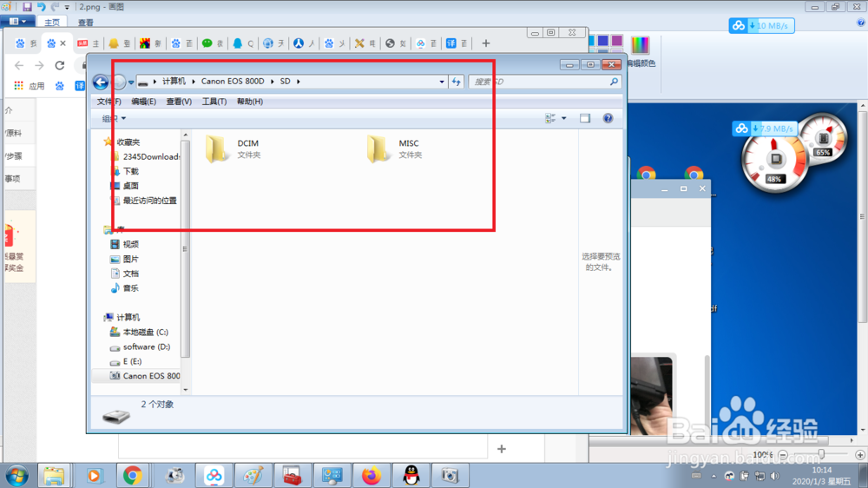Open the address bar history dropdown

click(442, 82)
